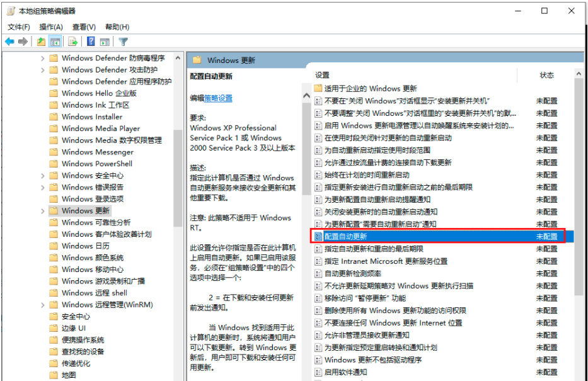Select Windows PowerShell folder in the tree
588x381 pixels.
point(96,164)
